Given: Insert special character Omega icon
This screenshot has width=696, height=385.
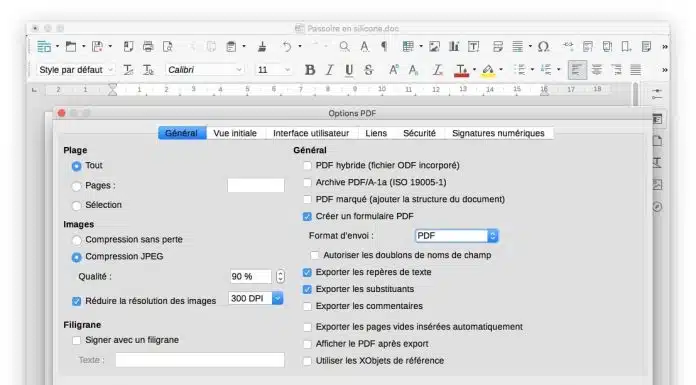Looking at the screenshot, I should pos(543,46).
